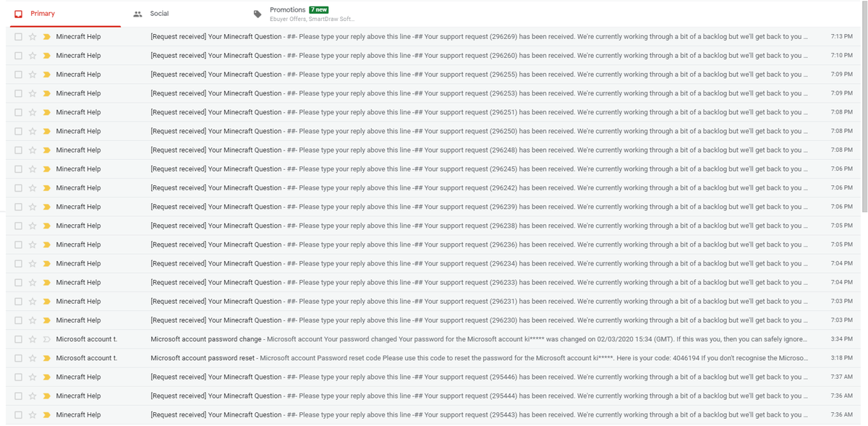Screen dimensions: 868x426
Task: Open email for support request 295443
Action: pyautogui.click(x=433, y=414)
